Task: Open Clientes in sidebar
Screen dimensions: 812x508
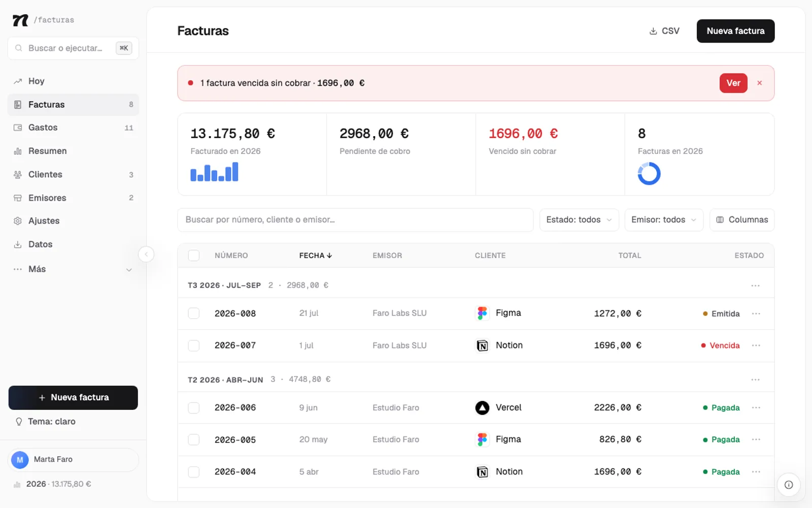Action: click(73, 174)
